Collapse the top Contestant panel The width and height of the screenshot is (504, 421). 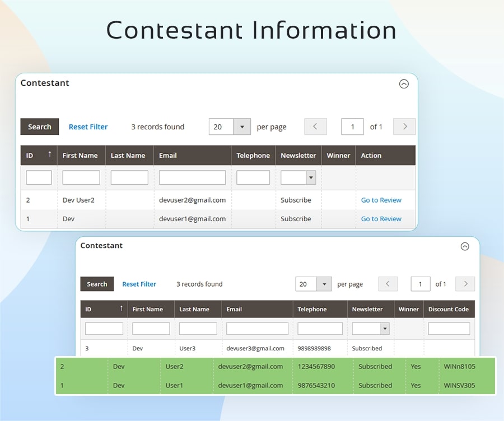pyautogui.click(x=404, y=84)
